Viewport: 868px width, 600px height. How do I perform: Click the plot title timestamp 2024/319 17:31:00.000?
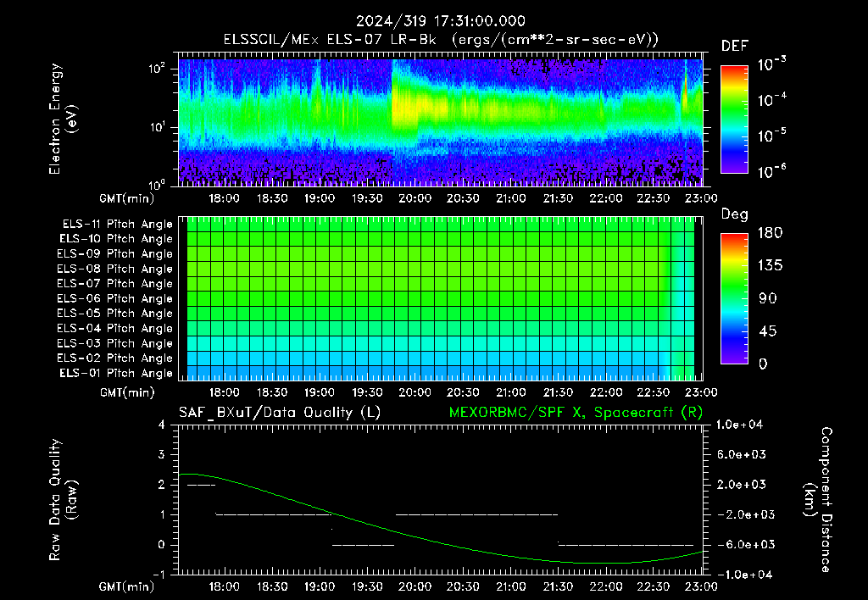coord(440,21)
